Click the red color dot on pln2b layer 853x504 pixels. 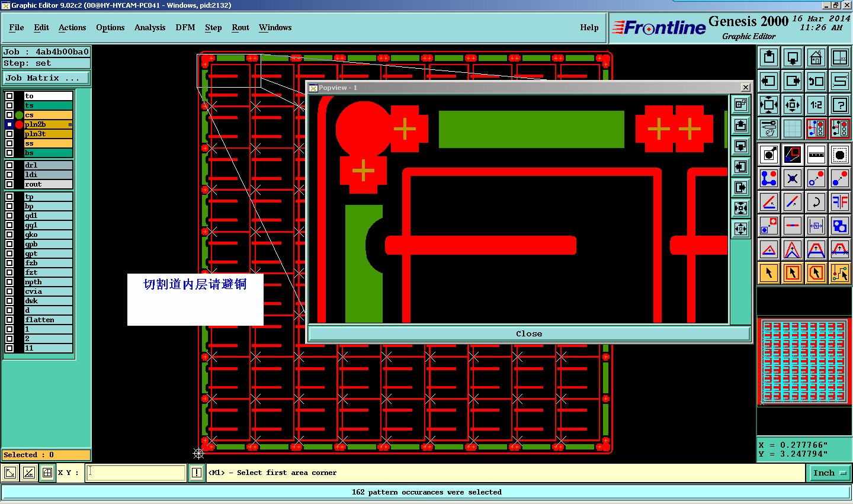point(19,124)
